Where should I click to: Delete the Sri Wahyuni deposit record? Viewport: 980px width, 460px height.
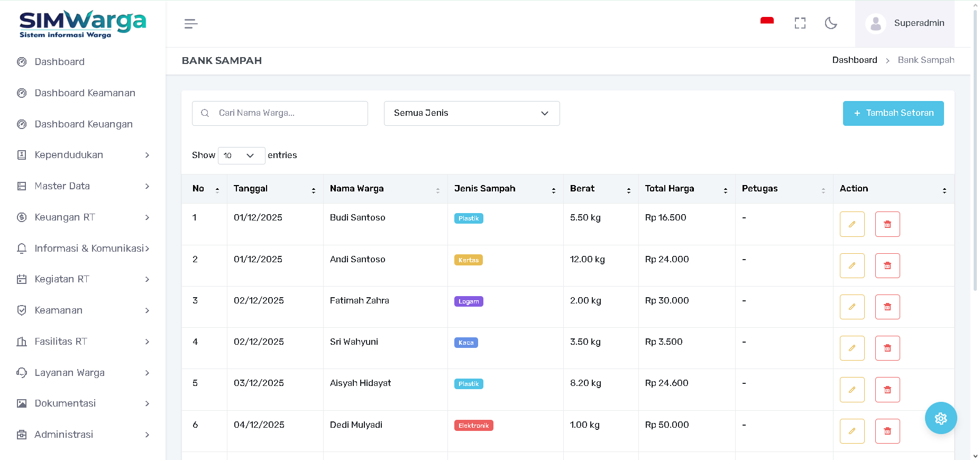click(887, 348)
